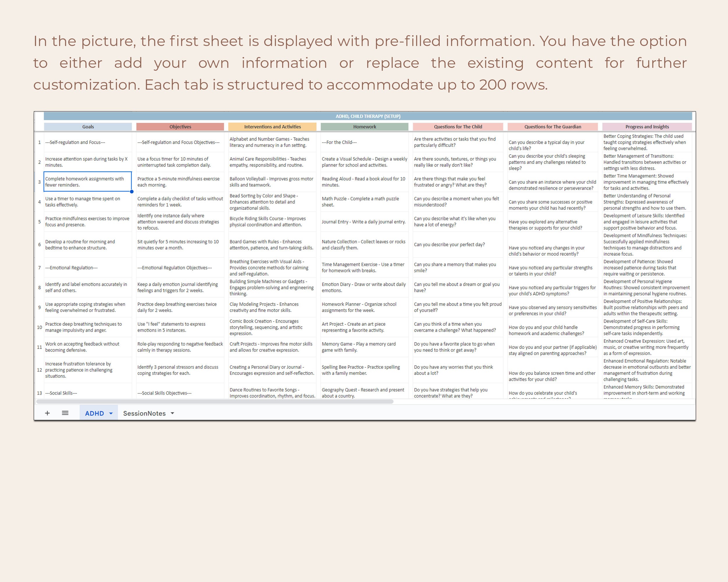Select the ADHD sheet tab
This screenshot has width=728, height=582.
coord(95,413)
